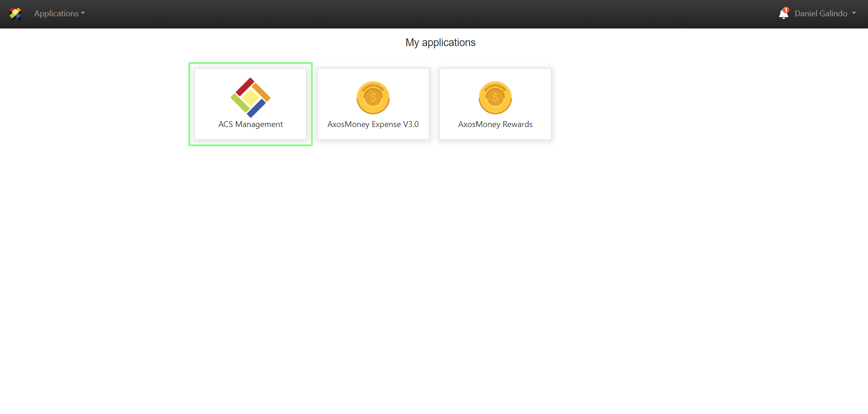Click the AxosMoney Rewards coin icon
This screenshot has height=414, width=868.
(495, 97)
